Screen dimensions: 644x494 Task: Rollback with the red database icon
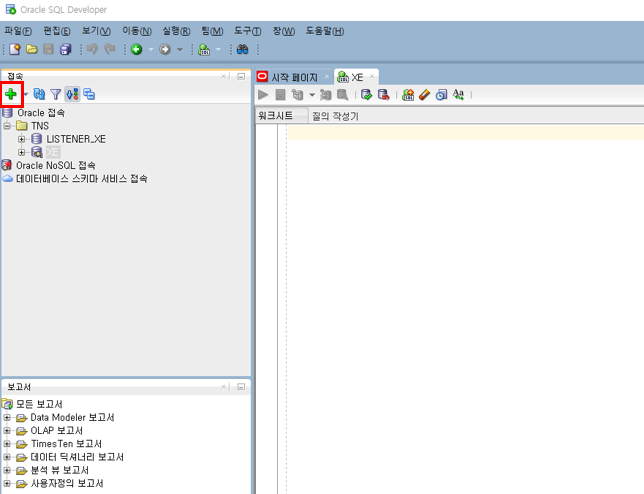pos(383,95)
